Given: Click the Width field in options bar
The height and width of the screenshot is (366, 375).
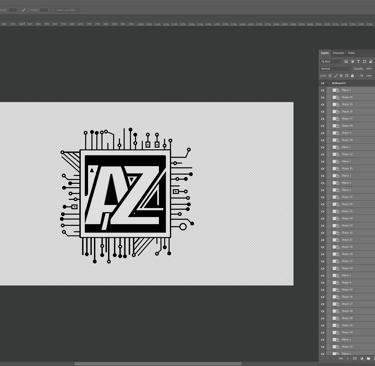Looking at the screenshot, I should point(13,10).
